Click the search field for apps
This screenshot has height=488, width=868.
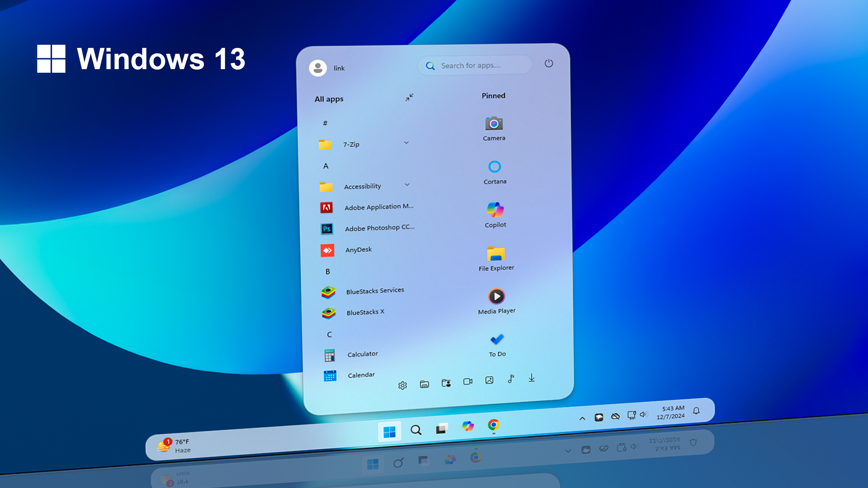(474, 65)
